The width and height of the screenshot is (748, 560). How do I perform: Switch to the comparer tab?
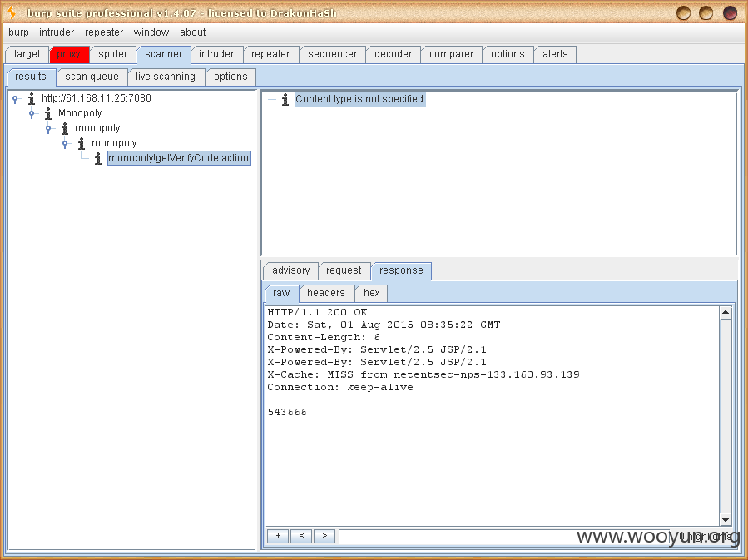click(451, 54)
